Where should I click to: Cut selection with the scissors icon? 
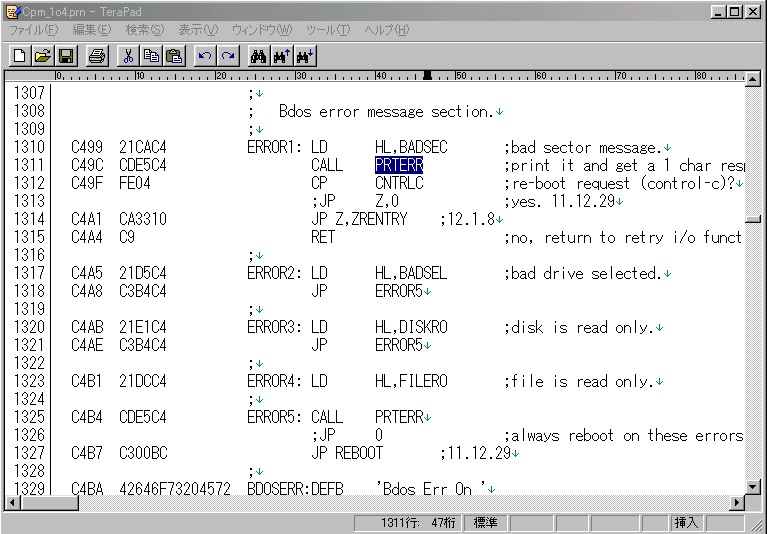tap(128, 56)
